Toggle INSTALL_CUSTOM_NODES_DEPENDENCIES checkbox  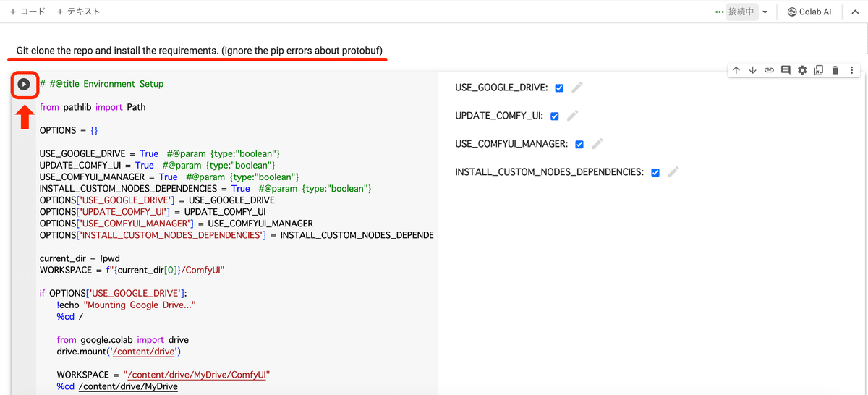coord(655,173)
